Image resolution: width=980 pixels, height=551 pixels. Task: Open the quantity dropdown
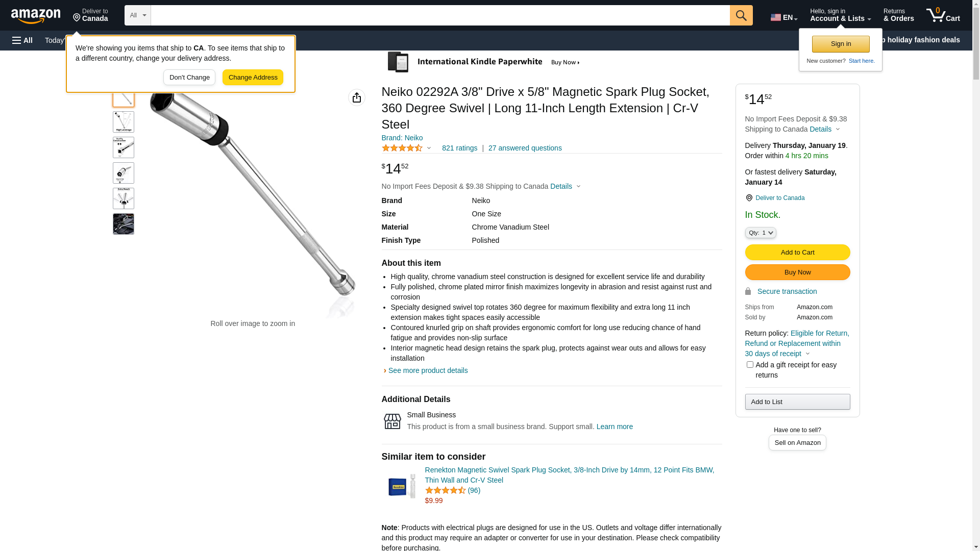(x=761, y=233)
